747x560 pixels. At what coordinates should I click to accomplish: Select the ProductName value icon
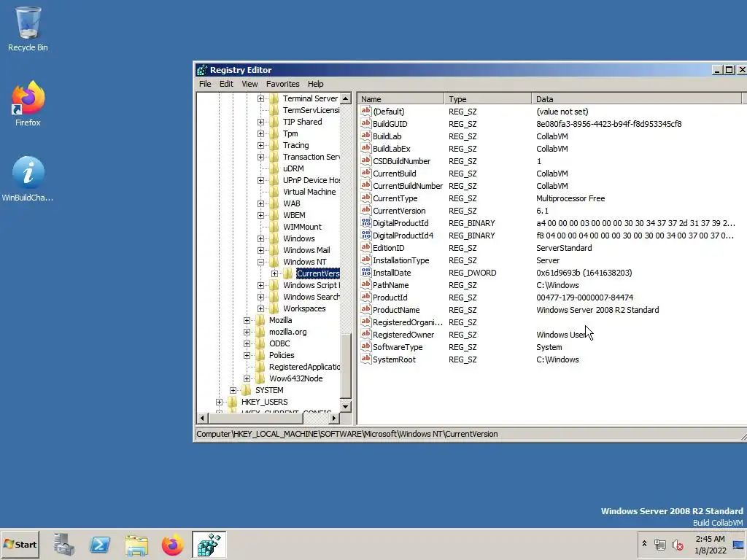pos(366,309)
